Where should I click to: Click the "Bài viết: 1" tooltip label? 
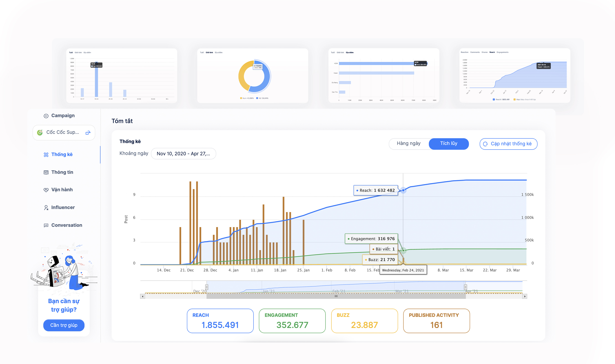[x=384, y=249]
